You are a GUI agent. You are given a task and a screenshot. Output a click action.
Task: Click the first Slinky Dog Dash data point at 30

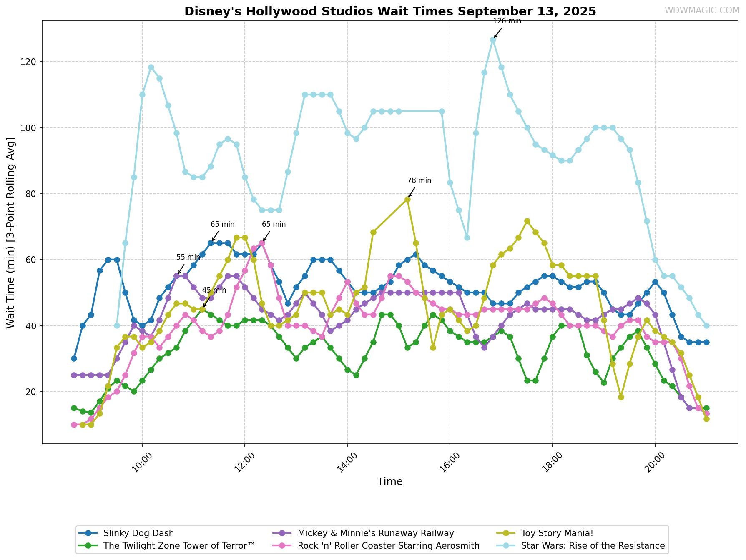pos(74,358)
